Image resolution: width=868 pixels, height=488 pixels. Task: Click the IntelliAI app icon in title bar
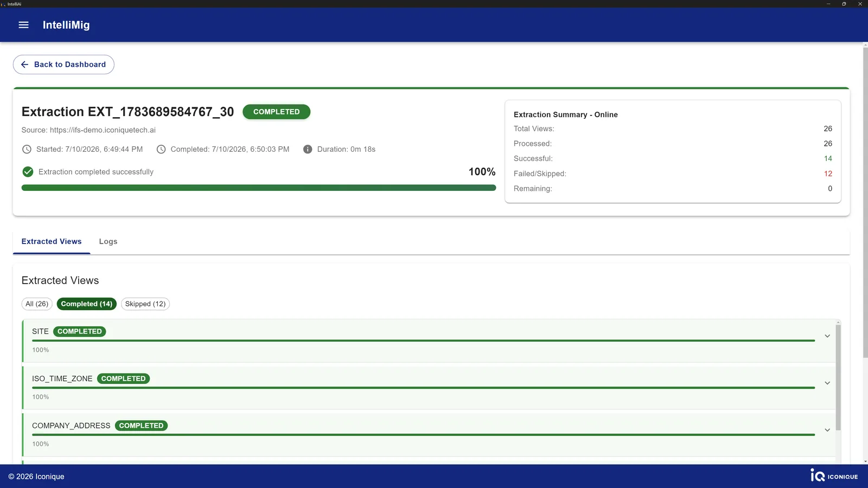[3, 4]
